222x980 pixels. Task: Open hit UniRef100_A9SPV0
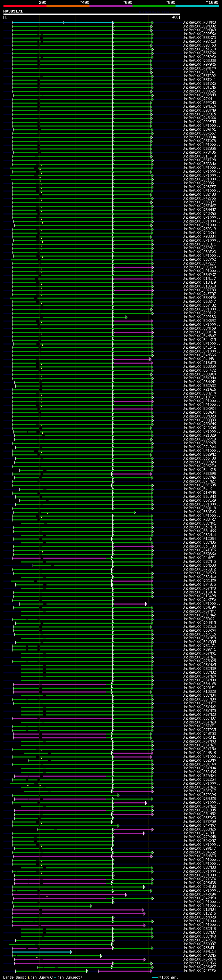199,57
